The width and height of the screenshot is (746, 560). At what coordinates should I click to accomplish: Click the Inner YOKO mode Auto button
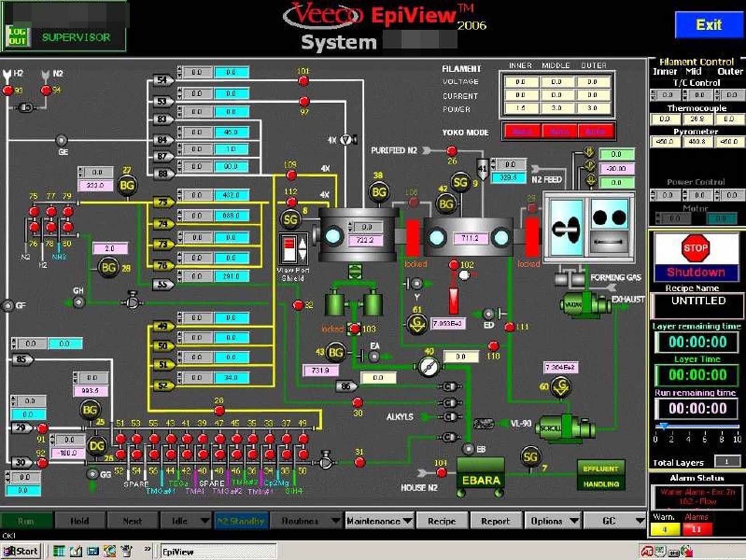(x=522, y=132)
